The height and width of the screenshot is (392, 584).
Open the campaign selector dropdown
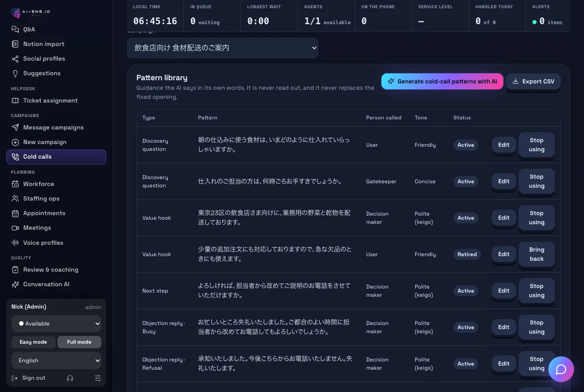[223, 48]
